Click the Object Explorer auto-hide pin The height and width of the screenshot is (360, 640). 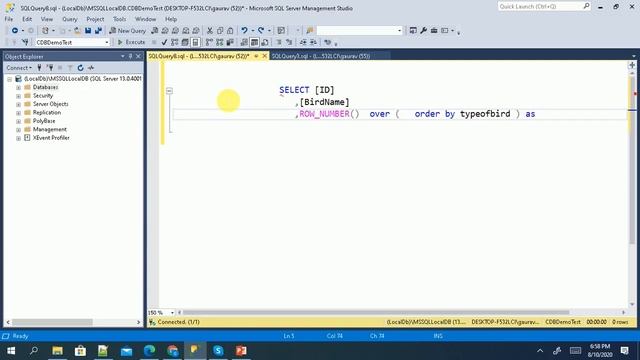131,56
